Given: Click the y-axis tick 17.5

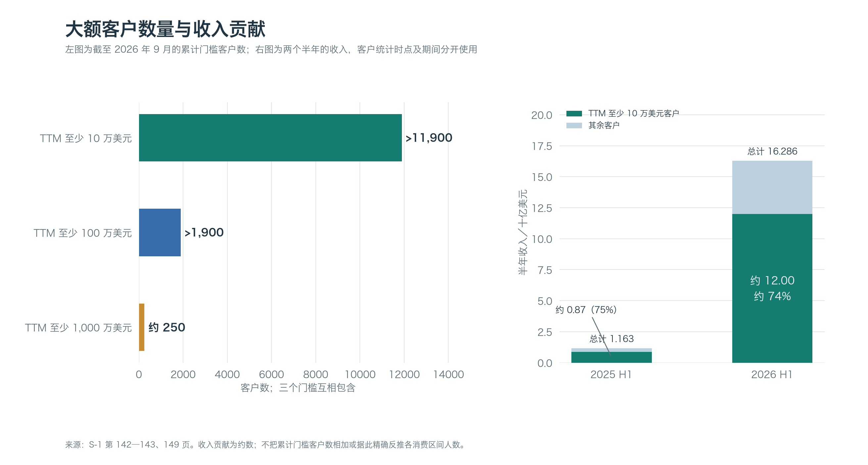Looking at the screenshot, I should tap(542, 146).
